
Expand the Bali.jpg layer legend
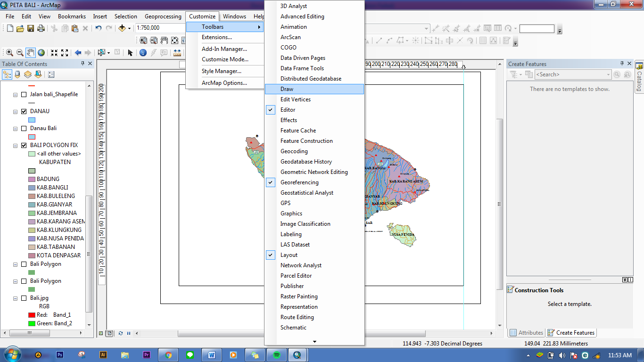(x=15, y=298)
